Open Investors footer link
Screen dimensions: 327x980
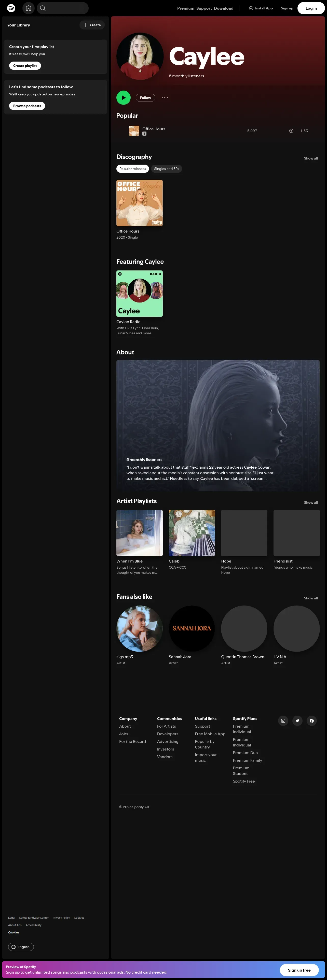[x=165, y=749]
